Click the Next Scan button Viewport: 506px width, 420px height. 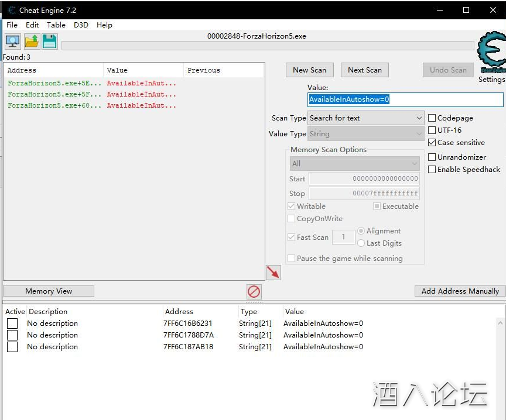[x=365, y=70]
